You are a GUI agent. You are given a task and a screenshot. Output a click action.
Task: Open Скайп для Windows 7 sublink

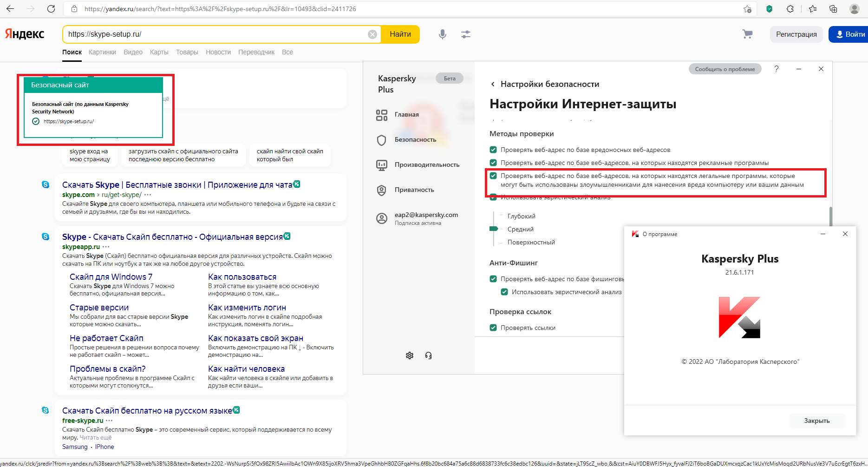pos(111,277)
